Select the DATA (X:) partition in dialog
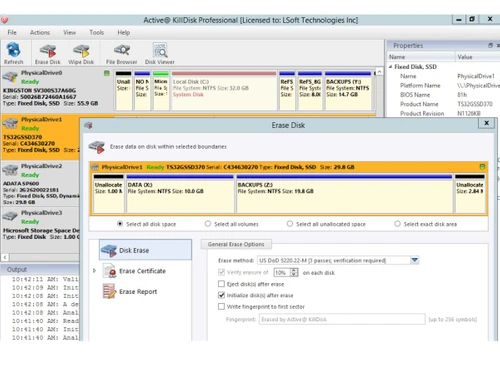 coord(180,193)
